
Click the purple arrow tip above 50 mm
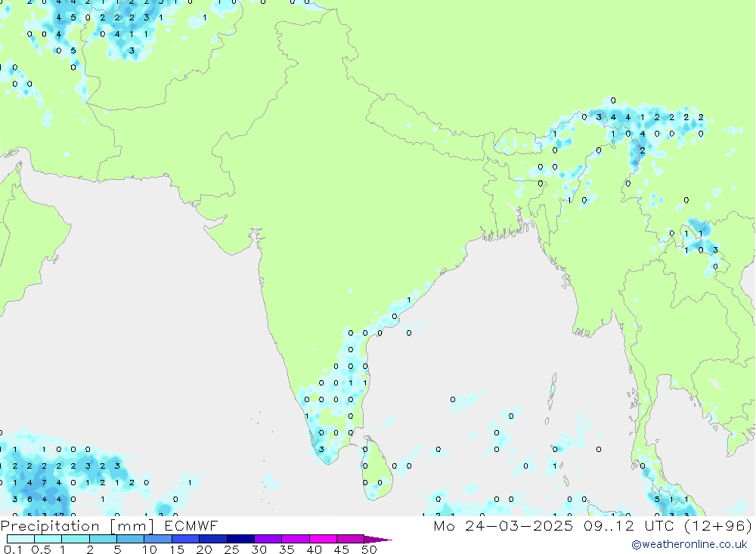[x=378, y=540]
